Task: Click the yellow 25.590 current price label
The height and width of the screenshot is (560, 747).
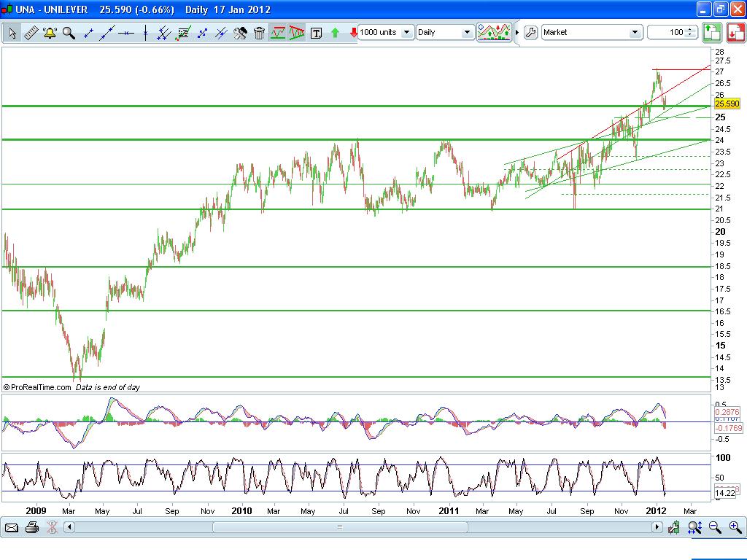Action: click(x=727, y=104)
